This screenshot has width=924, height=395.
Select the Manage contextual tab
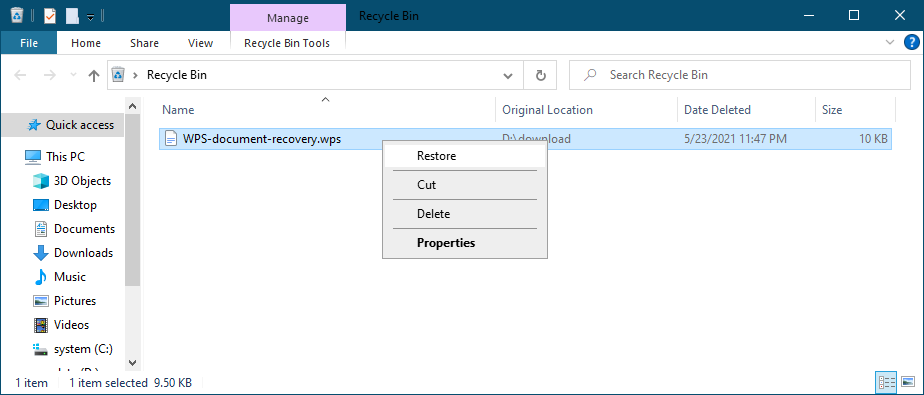pyautogui.click(x=288, y=18)
